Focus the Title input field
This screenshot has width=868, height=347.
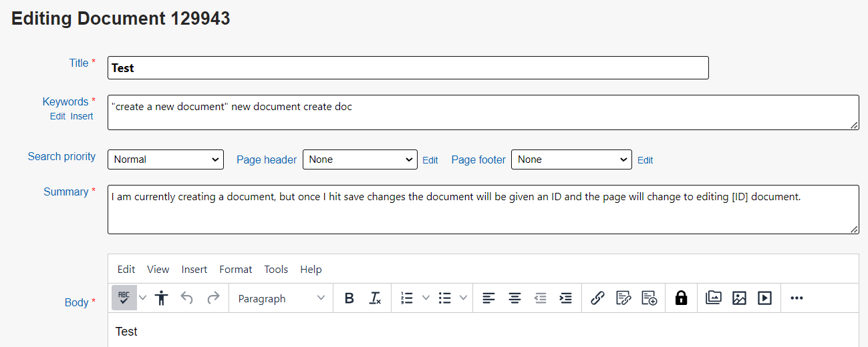coord(408,67)
